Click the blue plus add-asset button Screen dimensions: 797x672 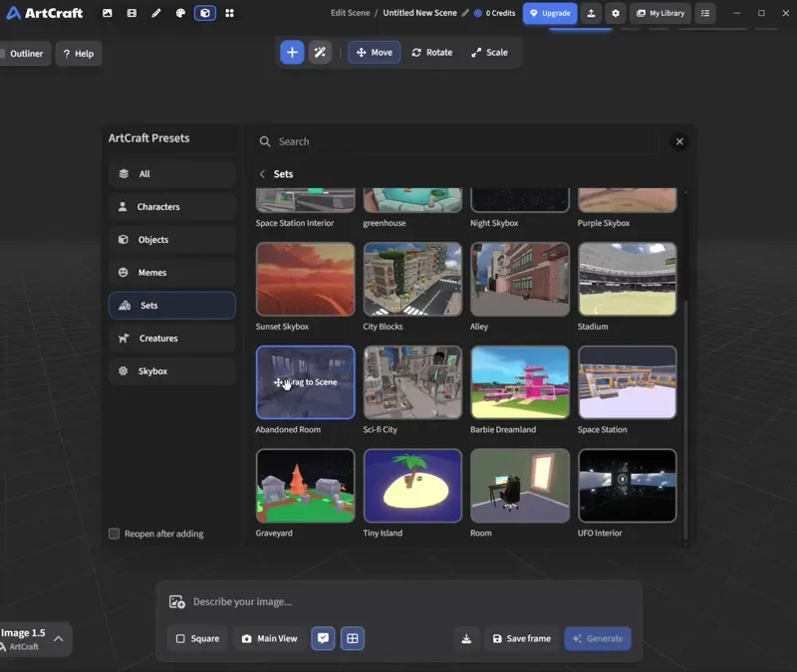292,53
